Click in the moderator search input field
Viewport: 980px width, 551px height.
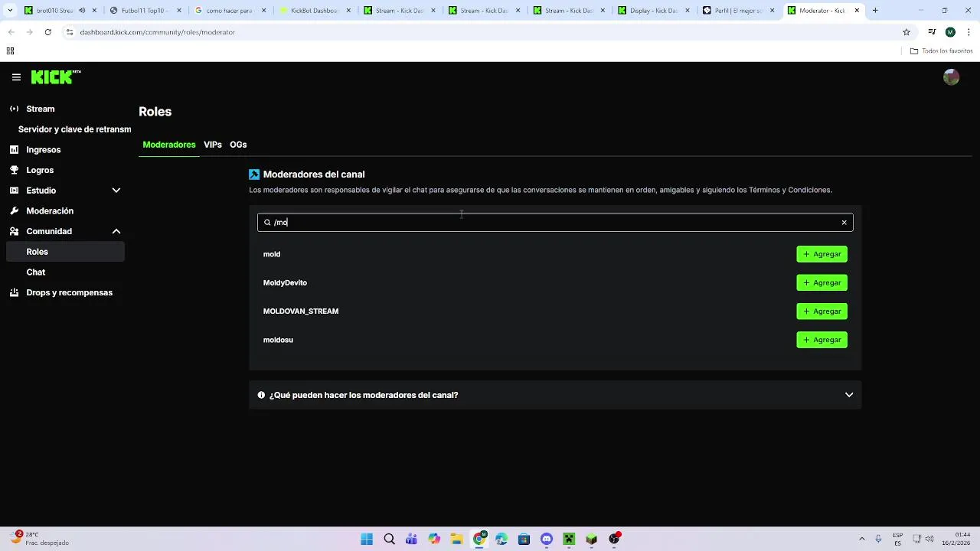pyautogui.click(x=555, y=223)
